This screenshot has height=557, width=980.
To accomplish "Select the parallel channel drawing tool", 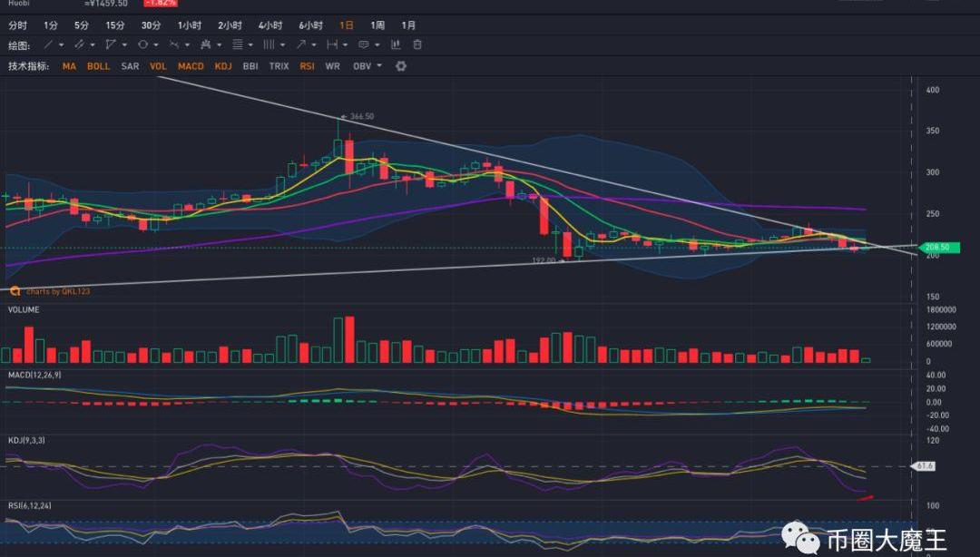I will point(79,44).
